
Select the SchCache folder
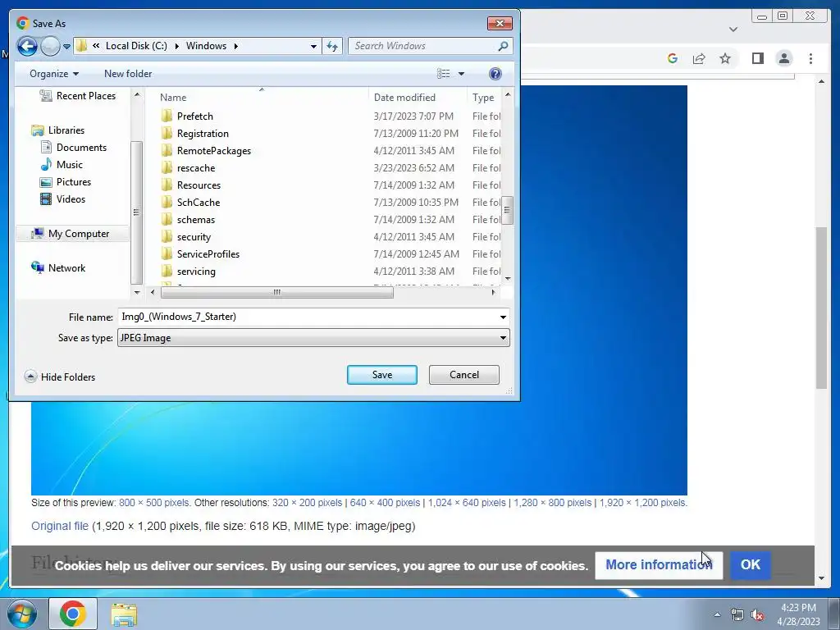[x=190, y=202]
